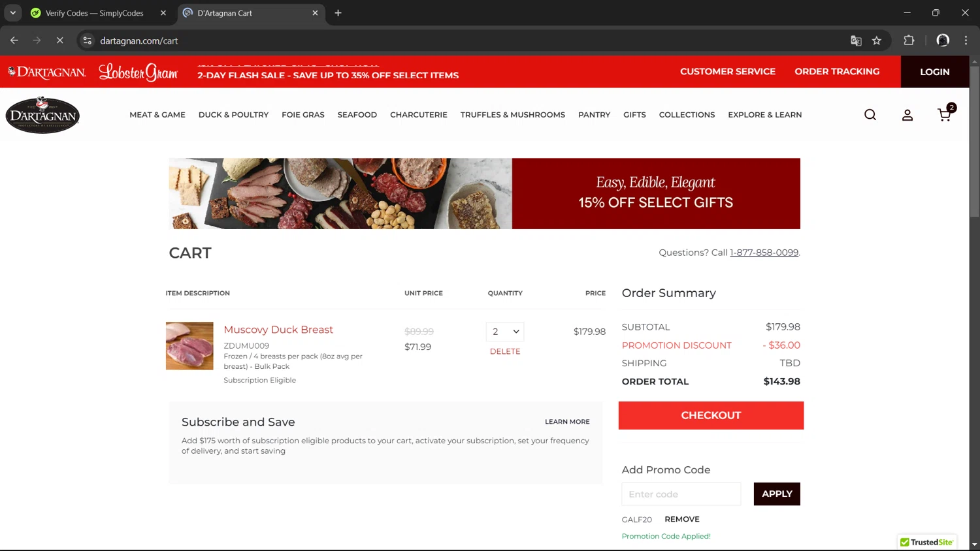Open the Muscovy Duck Breast product link
This screenshot has width=980, height=551.
(x=278, y=330)
